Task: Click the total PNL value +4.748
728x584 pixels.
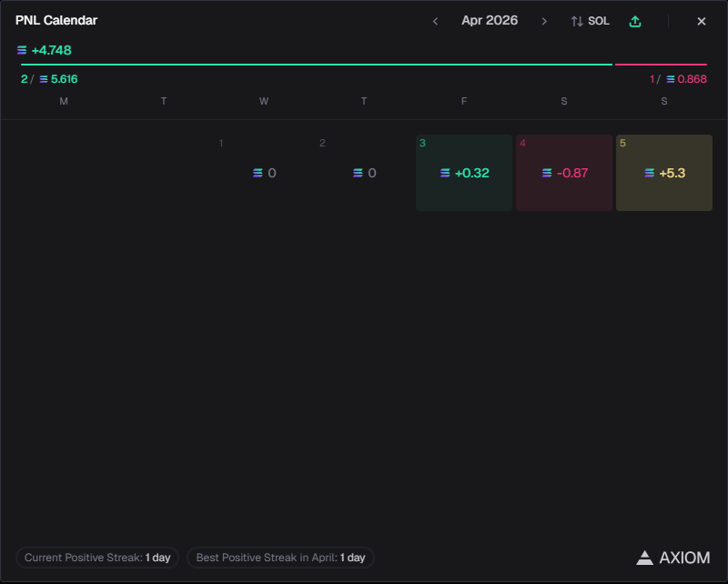Action: [51, 50]
